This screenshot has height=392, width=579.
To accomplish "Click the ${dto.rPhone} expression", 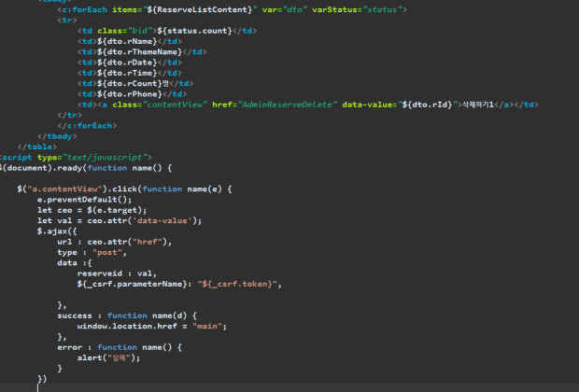I will (126, 93).
